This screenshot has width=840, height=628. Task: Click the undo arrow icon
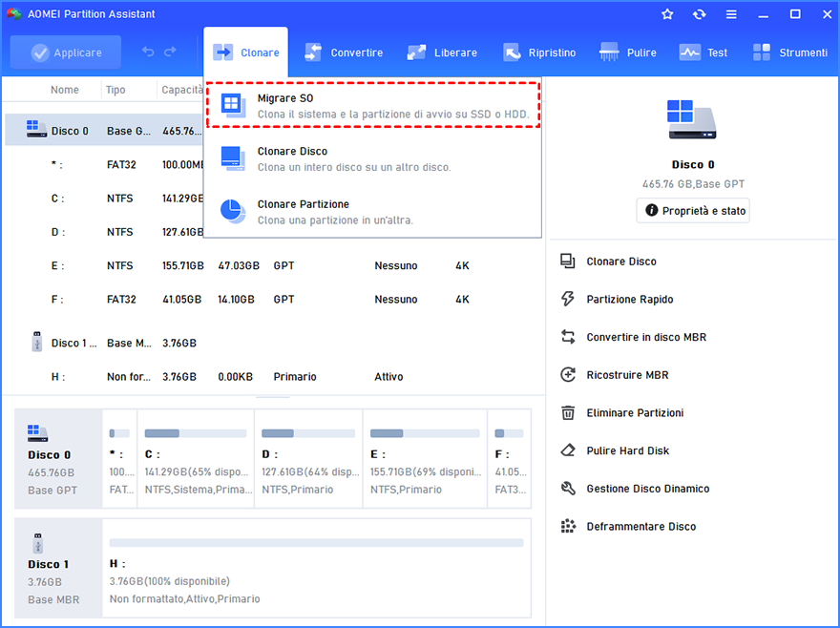point(148,52)
